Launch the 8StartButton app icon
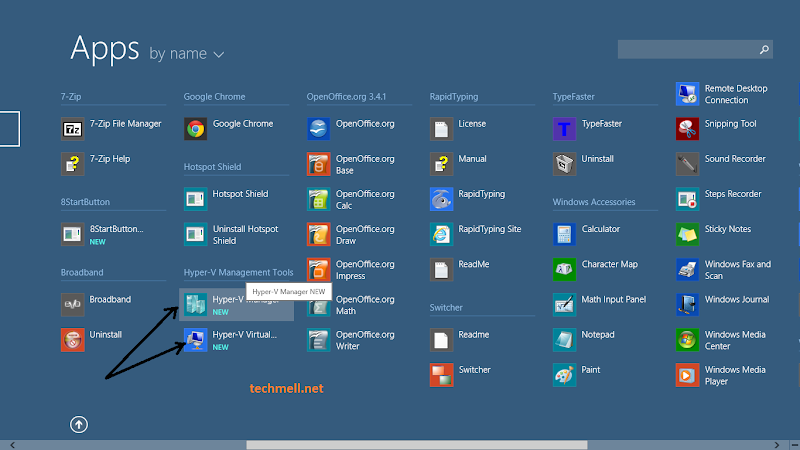The height and width of the screenshot is (450, 800). click(x=72, y=235)
